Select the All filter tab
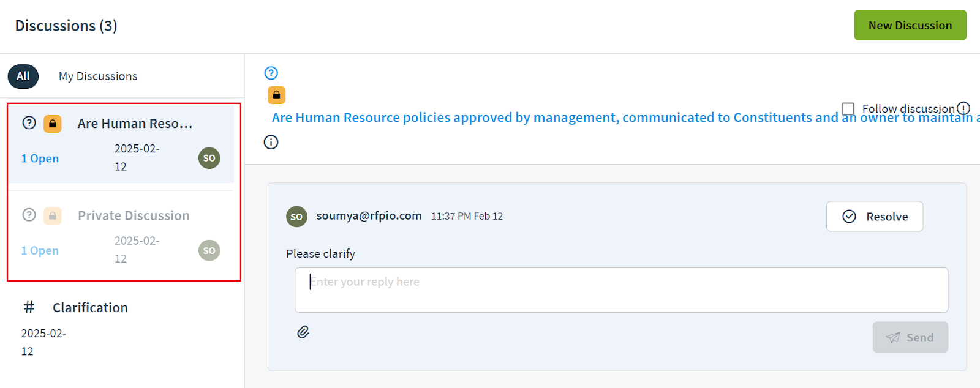Viewport: 980px width, 388px height. click(23, 76)
